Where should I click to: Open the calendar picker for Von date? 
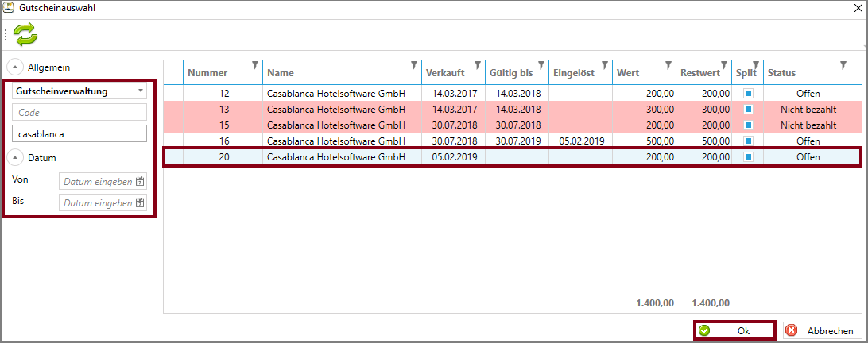coord(140,182)
